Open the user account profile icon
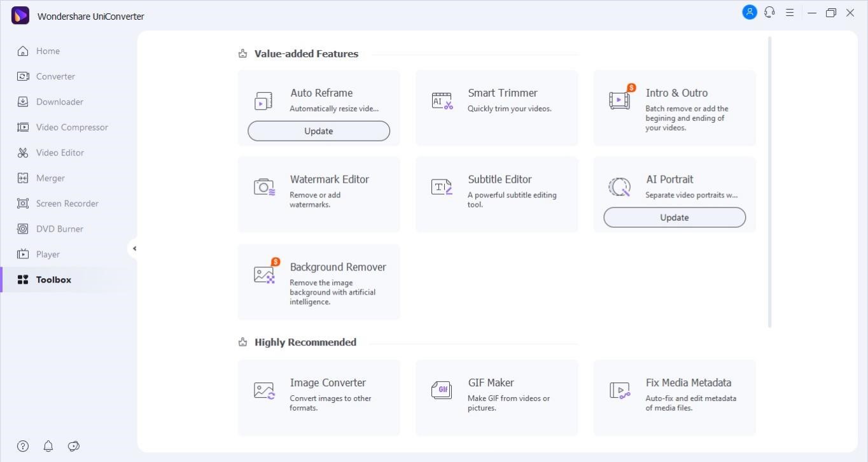This screenshot has height=462, width=868. [x=750, y=12]
